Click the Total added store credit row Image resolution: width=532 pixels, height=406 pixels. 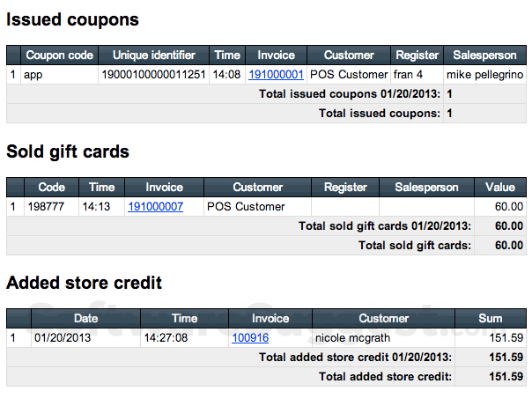[385, 376]
